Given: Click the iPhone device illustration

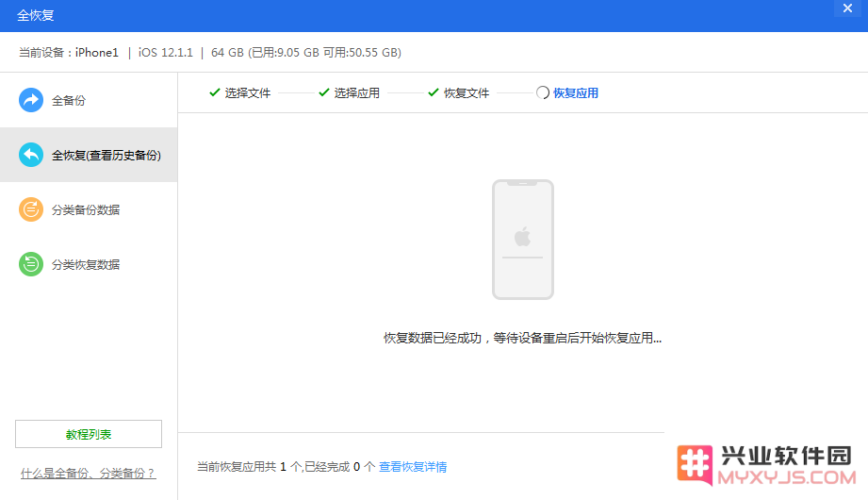Looking at the screenshot, I should [522, 240].
